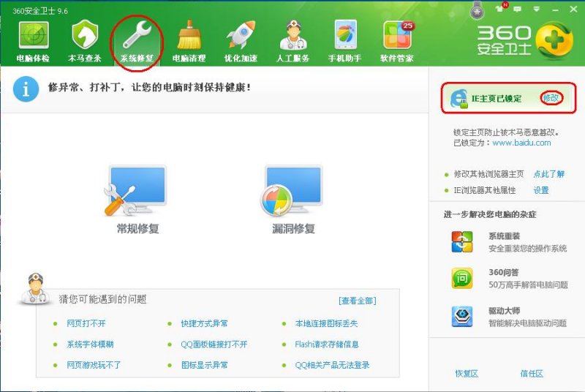The image size is (585, 392).
Task: Open 信任区 trust zone
Action: (532, 374)
